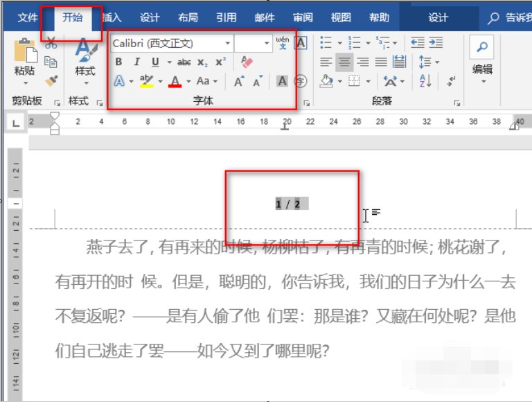Open the 视图 View tab
This screenshot has width=532, height=402.
[341, 17]
